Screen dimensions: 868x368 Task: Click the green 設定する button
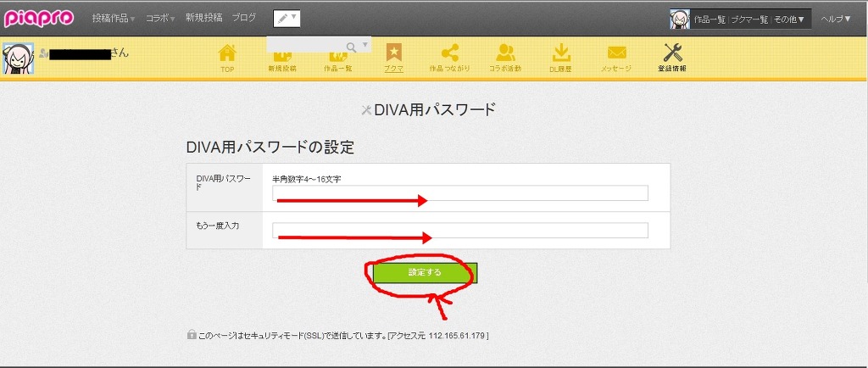point(426,272)
